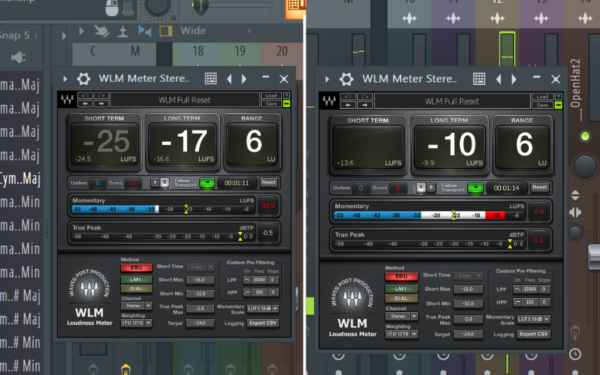Click the blue bowtie icon beside Wide
Screen dimensions: 600x375
(145, 31)
